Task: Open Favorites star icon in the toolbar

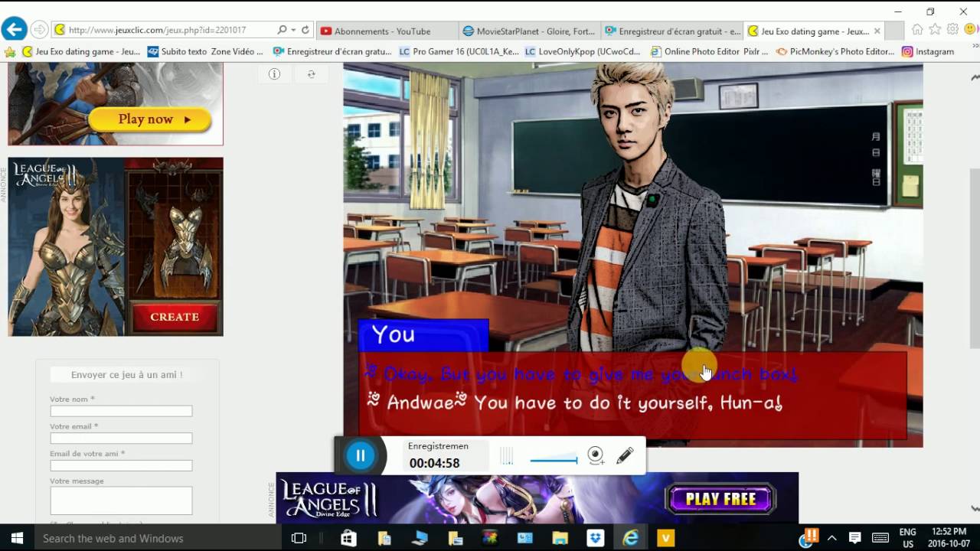Action: click(935, 30)
